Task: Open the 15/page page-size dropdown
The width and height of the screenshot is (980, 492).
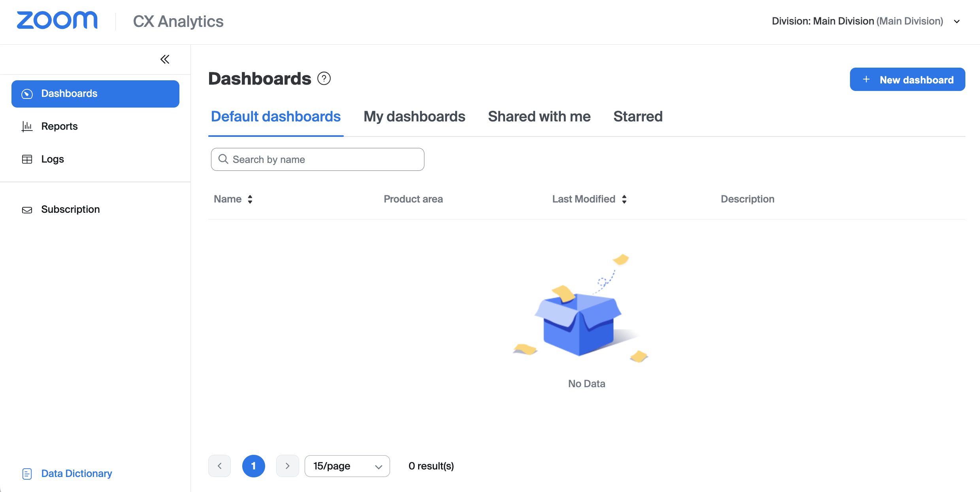Action: [347, 466]
